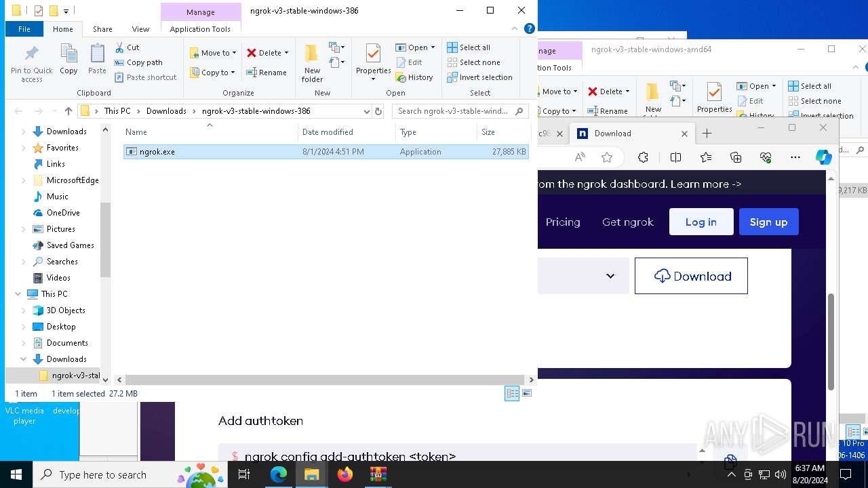
Task: Select 3D Objects in navigation pane
Action: point(66,310)
